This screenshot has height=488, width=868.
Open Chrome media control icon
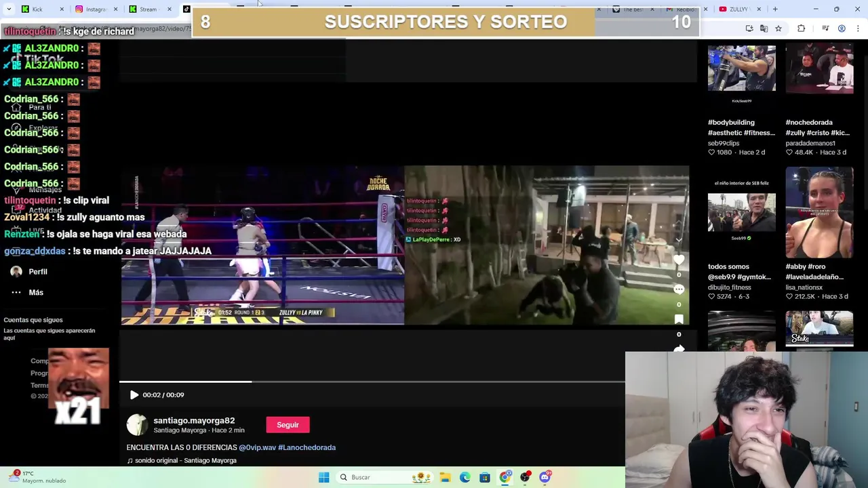(x=825, y=28)
